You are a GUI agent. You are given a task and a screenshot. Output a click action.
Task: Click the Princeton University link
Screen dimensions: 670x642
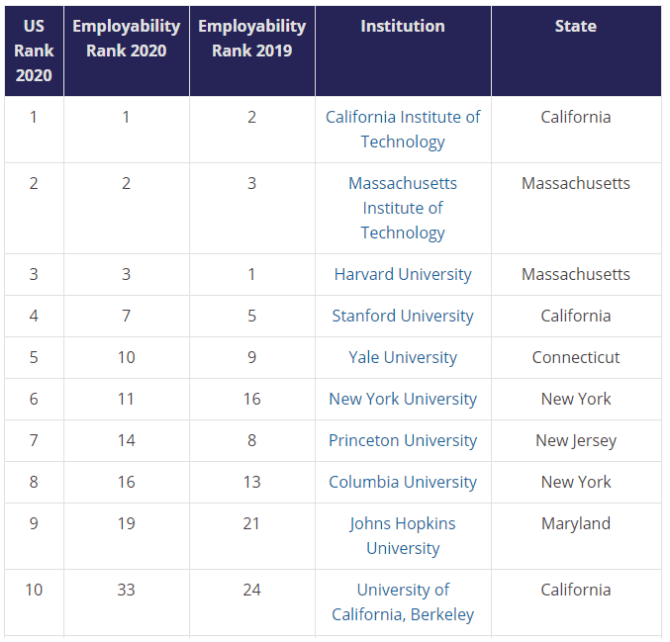(402, 440)
